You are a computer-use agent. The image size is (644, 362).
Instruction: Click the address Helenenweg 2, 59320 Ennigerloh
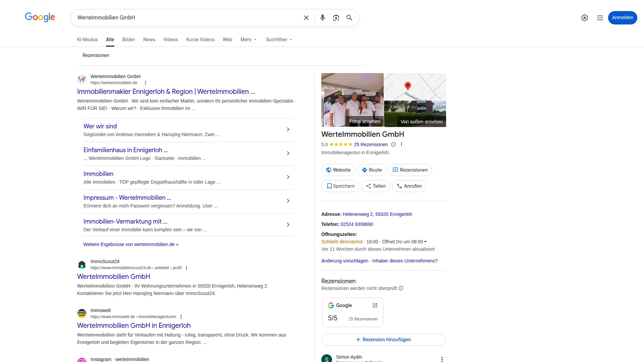point(377,214)
